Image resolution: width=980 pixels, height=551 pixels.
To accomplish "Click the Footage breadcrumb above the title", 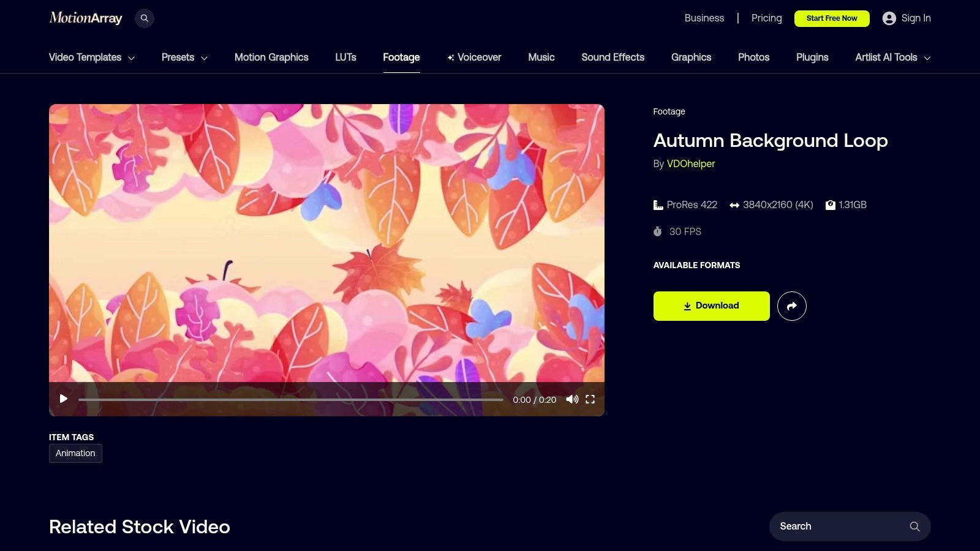I will click(x=669, y=111).
